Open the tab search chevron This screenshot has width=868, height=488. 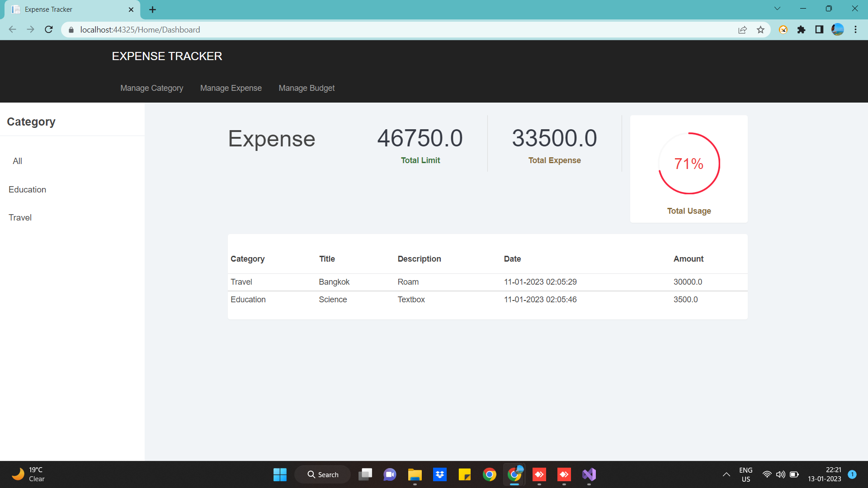coord(777,8)
